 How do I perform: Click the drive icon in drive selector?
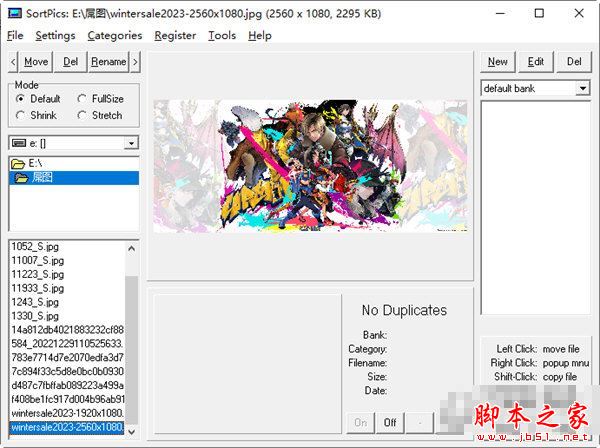tap(19, 143)
